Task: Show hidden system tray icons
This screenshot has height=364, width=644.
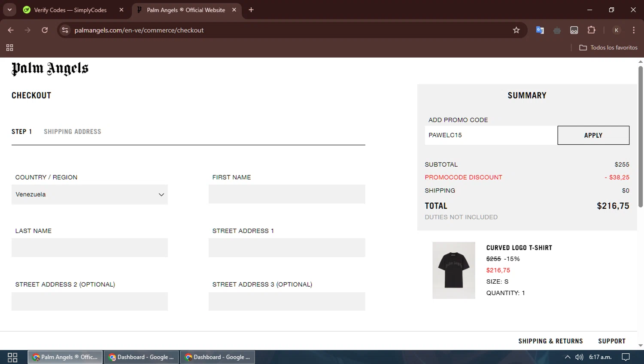Action: 568,357
